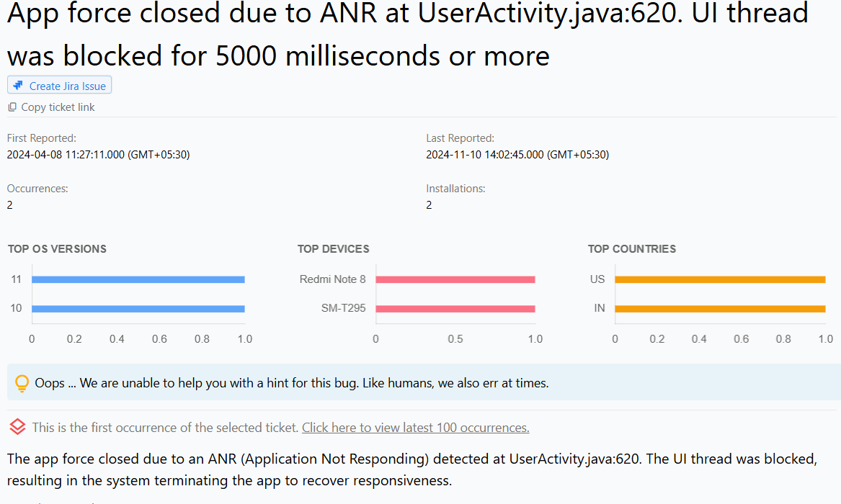Click the SM-T295 device bar
The width and height of the screenshot is (841, 504).
point(455,307)
